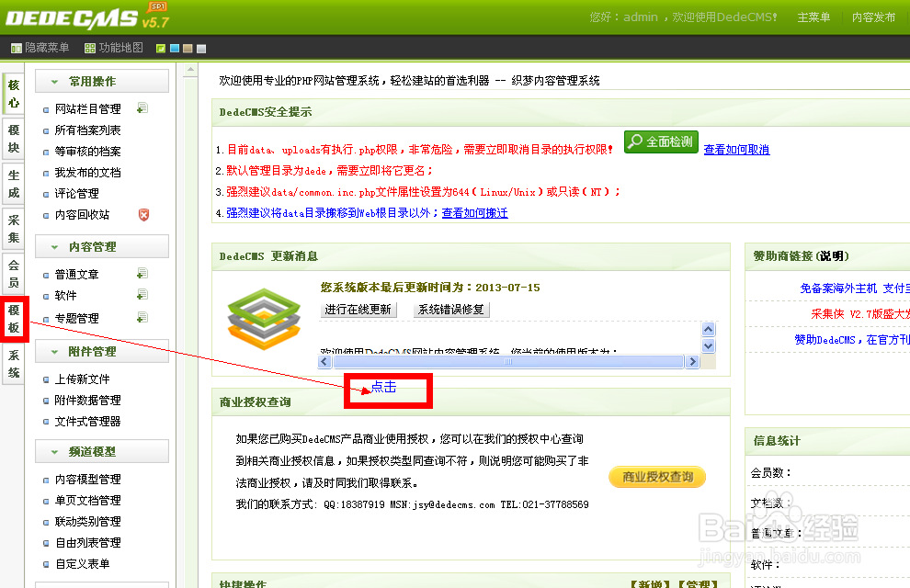
Task: Open 单页文档管理
Action: click(x=87, y=501)
